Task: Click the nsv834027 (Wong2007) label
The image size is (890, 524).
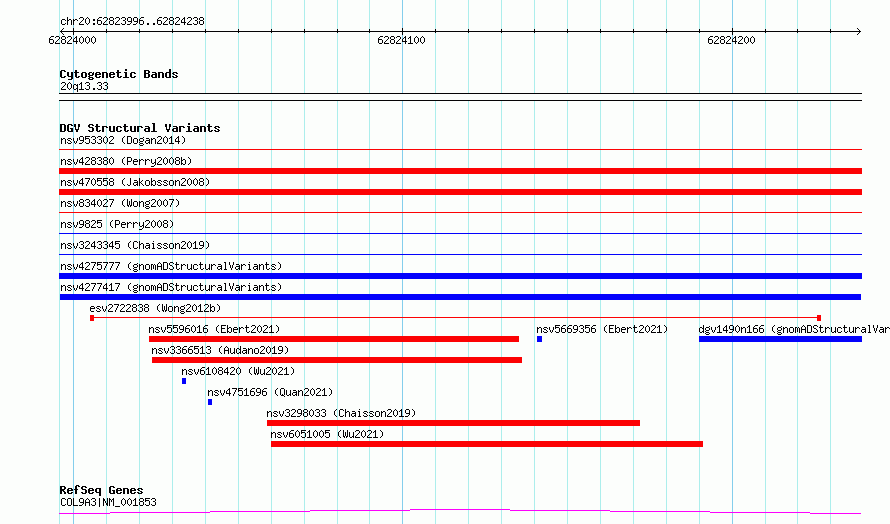Action: tap(120, 203)
